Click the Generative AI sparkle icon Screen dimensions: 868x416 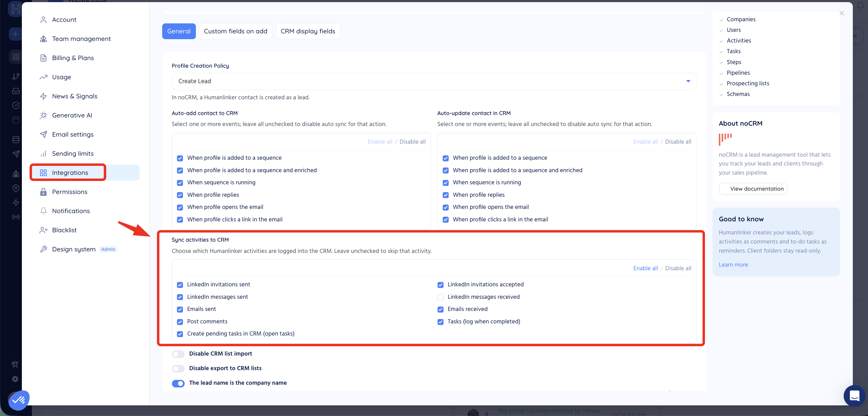pyautogui.click(x=43, y=115)
